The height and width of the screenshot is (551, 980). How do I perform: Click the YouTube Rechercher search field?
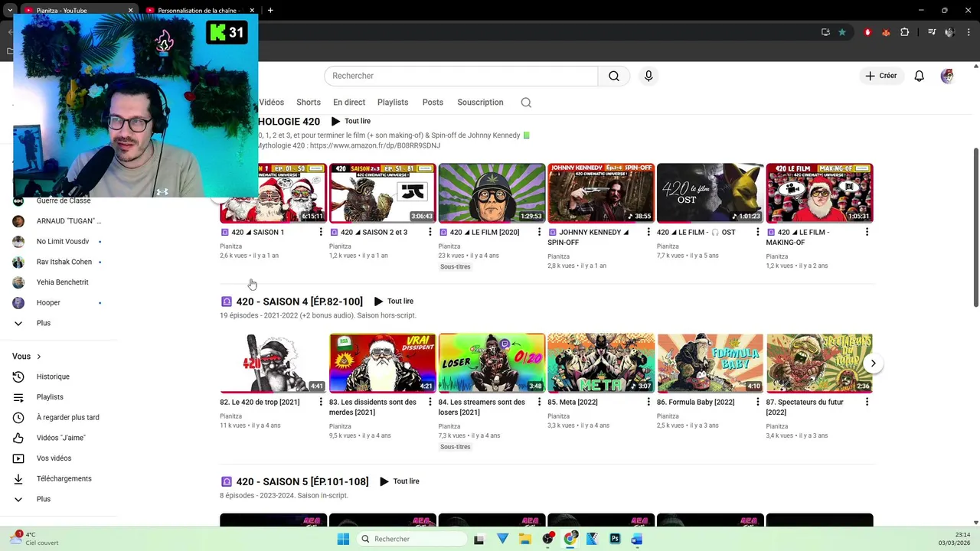461,76
